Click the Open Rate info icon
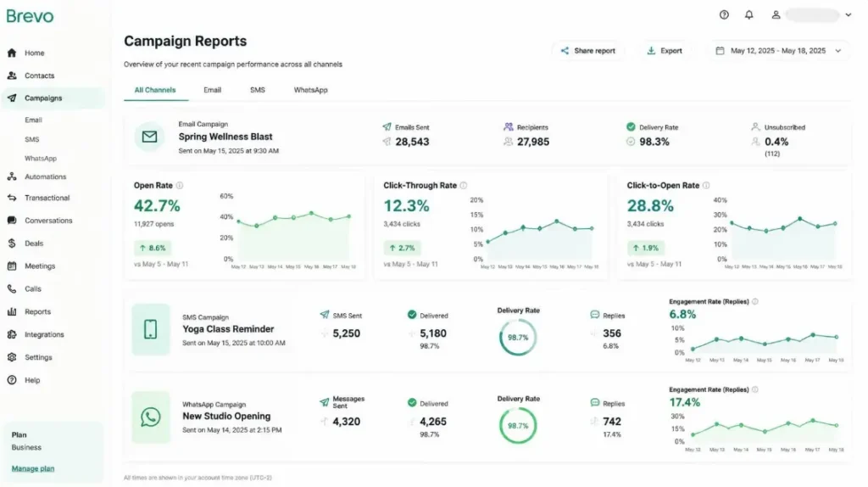Image resolution: width=868 pixels, height=487 pixels. pyautogui.click(x=180, y=186)
